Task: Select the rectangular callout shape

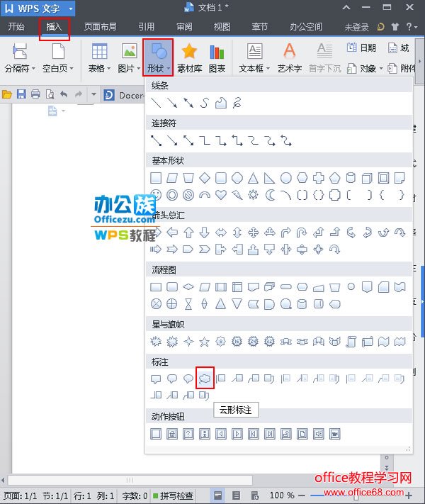Action: tap(156, 379)
